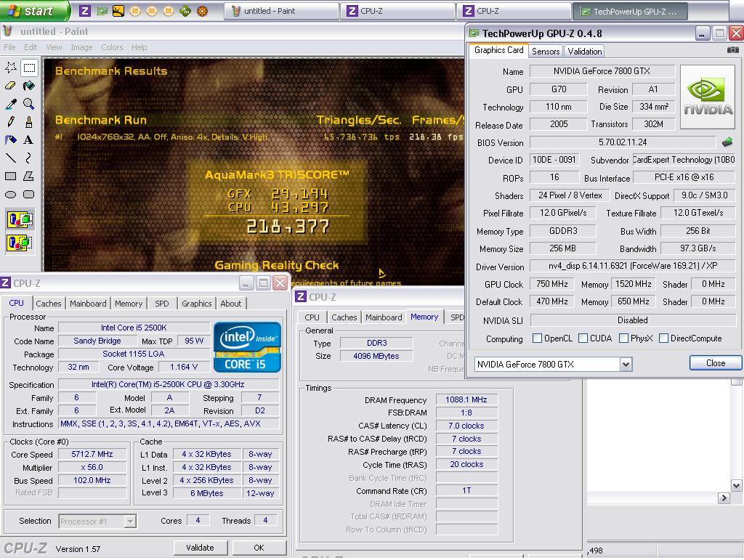Open the Help menu in Paint
Viewport: 744px width, 560px height.
[x=139, y=47]
